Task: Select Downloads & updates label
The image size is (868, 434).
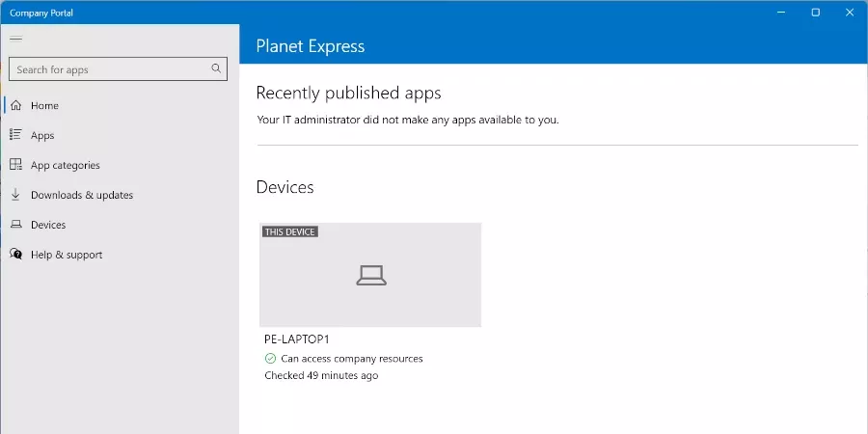Action: (x=82, y=195)
